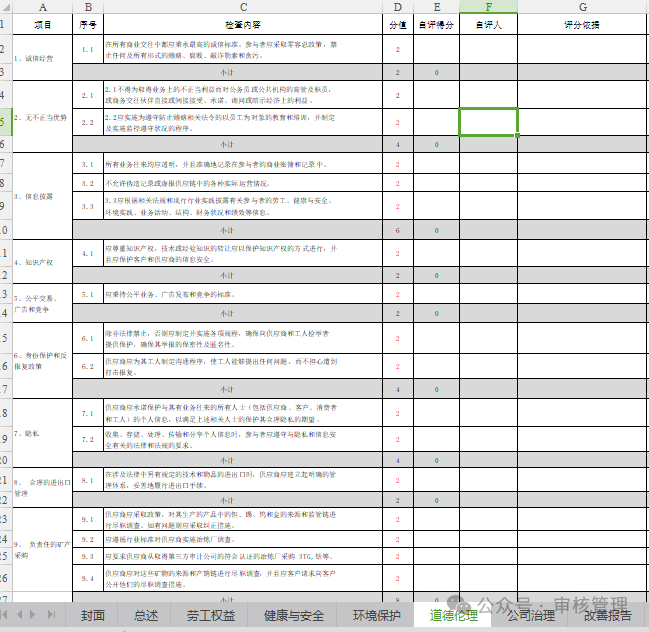Select the cell numbered 1.1

tap(88, 49)
